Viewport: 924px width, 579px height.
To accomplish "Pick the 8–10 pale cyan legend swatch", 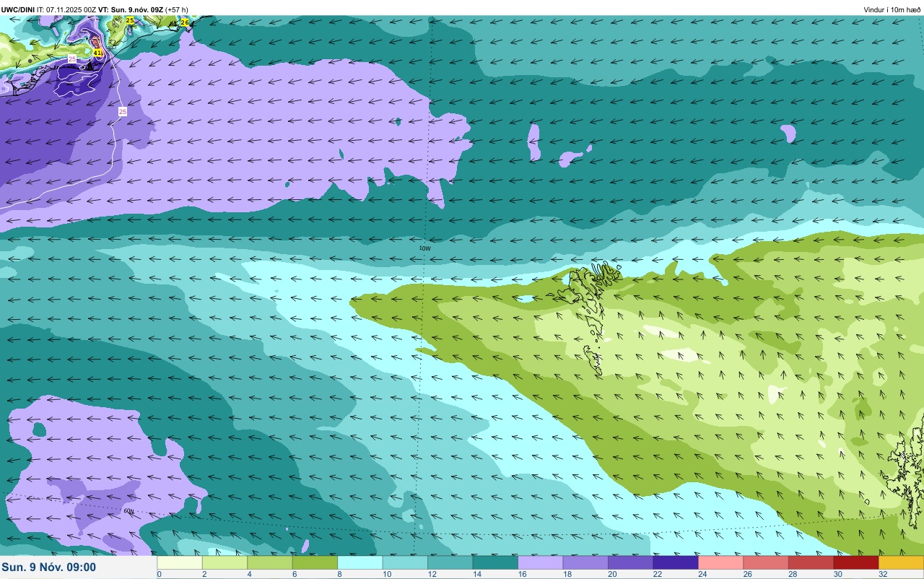I will tap(359, 562).
